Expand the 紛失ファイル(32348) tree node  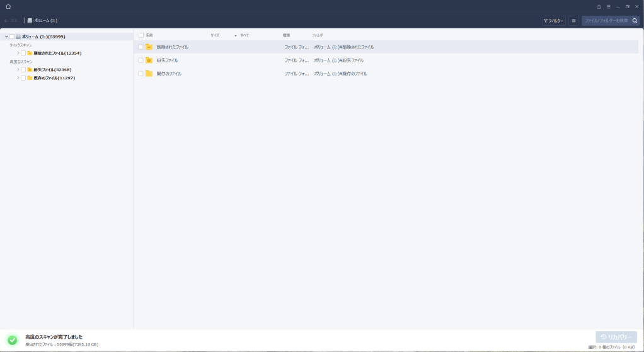click(18, 70)
